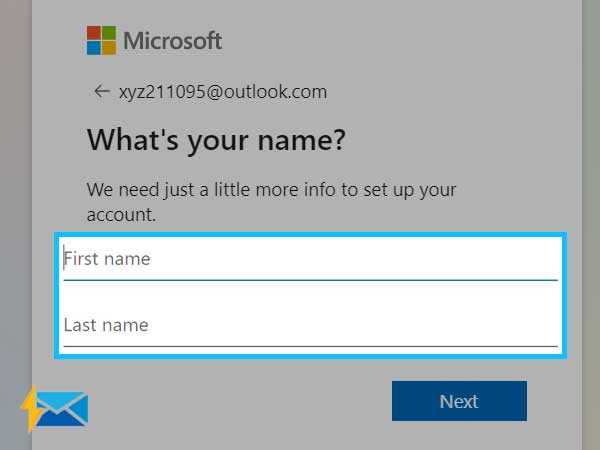Viewport: 600px width, 450px height.
Task: Select the xyz211095@outlook.com email address
Action: (x=223, y=92)
